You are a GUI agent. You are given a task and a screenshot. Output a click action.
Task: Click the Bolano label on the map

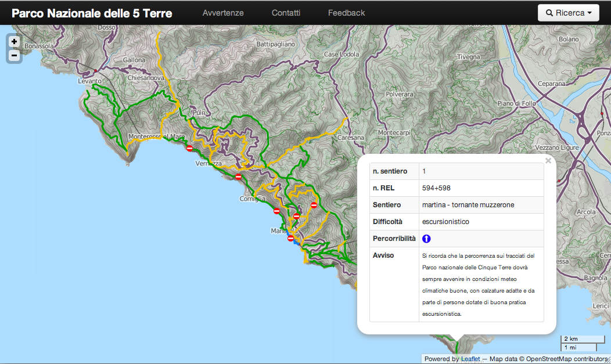[x=569, y=39]
